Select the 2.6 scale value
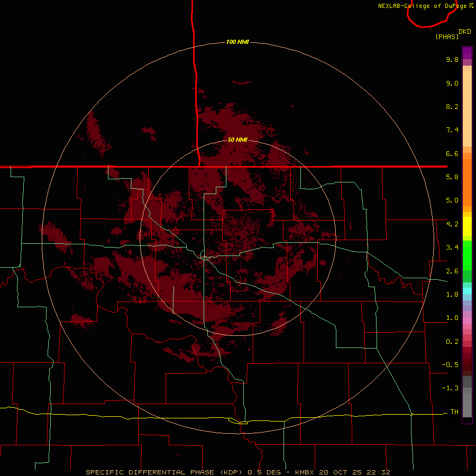This screenshot has height=476, width=476. point(452,271)
